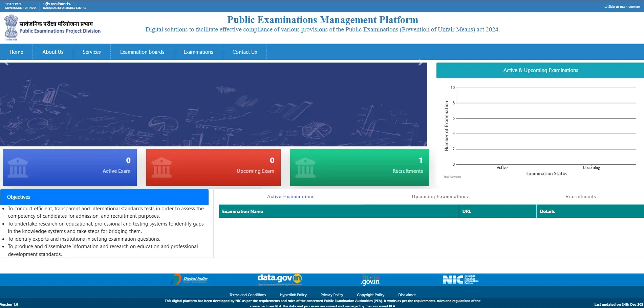The image size is (644, 308).
Task: Switch to Upcoming Examinations tab
Action: coord(440,196)
